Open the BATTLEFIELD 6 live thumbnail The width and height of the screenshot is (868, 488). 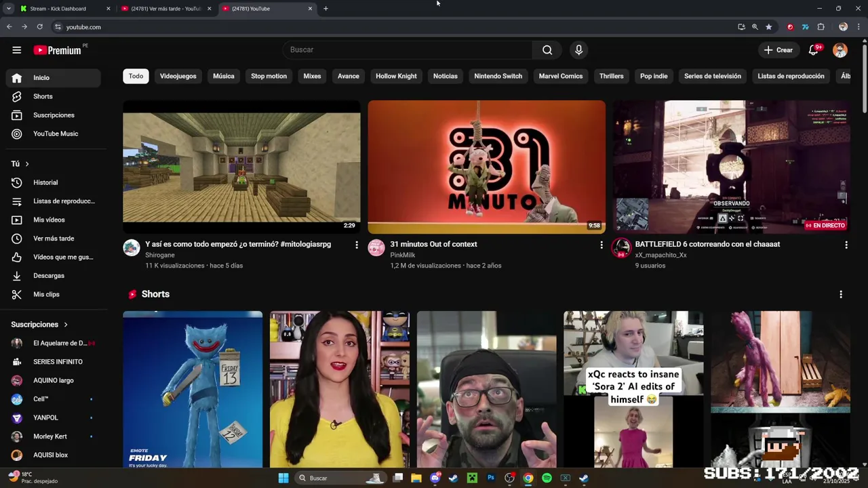coord(731,167)
